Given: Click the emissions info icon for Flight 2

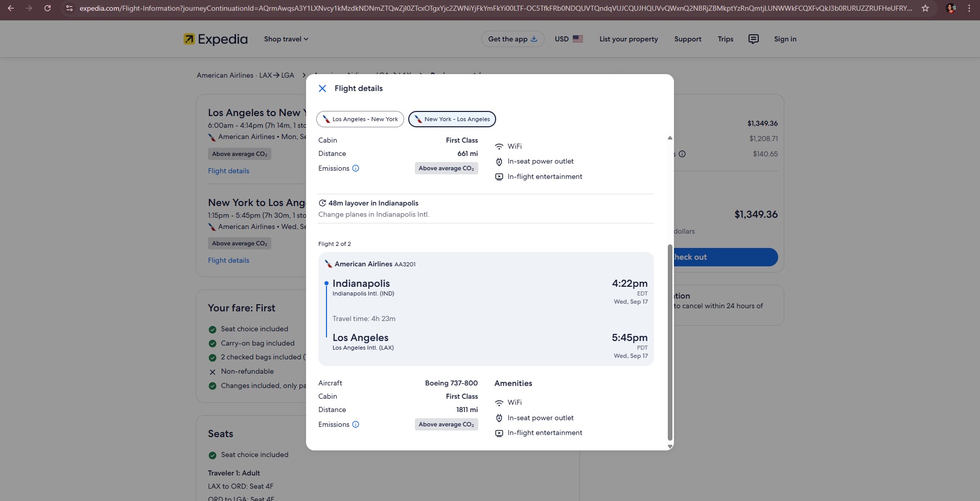Looking at the screenshot, I should point(356,424).
